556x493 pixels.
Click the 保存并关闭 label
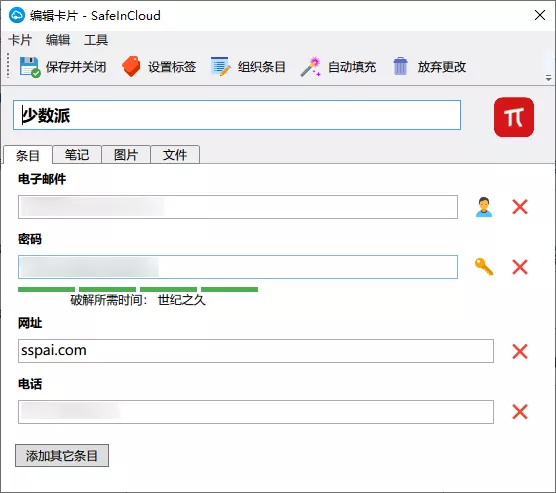pyautogui.click(x=76, y=67)
